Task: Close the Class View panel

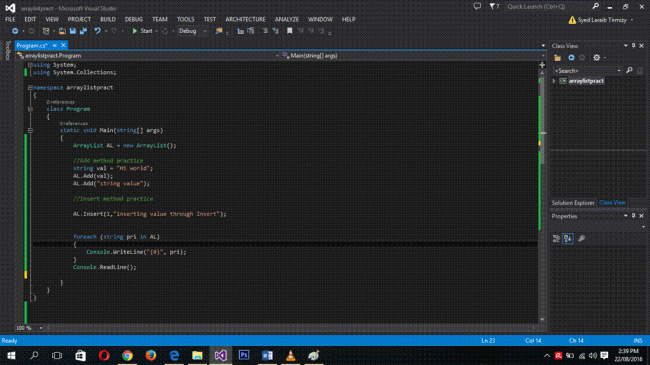Action: coord(642,46)
